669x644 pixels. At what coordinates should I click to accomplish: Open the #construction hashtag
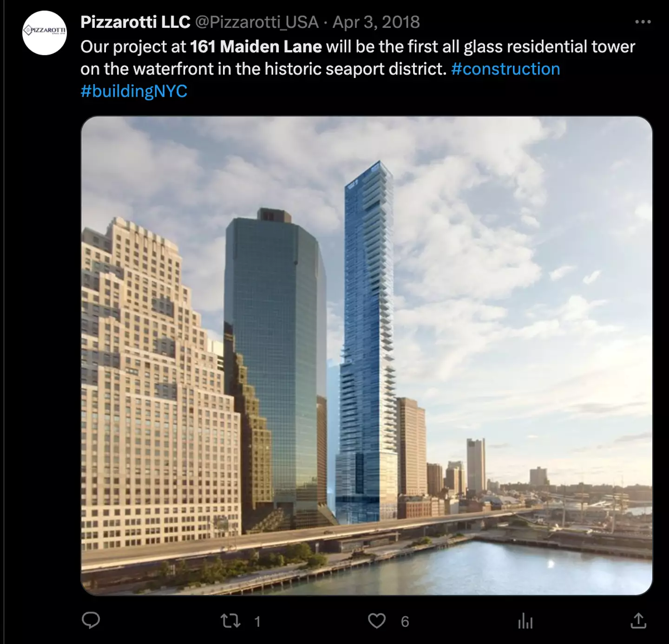pos(505,69)
